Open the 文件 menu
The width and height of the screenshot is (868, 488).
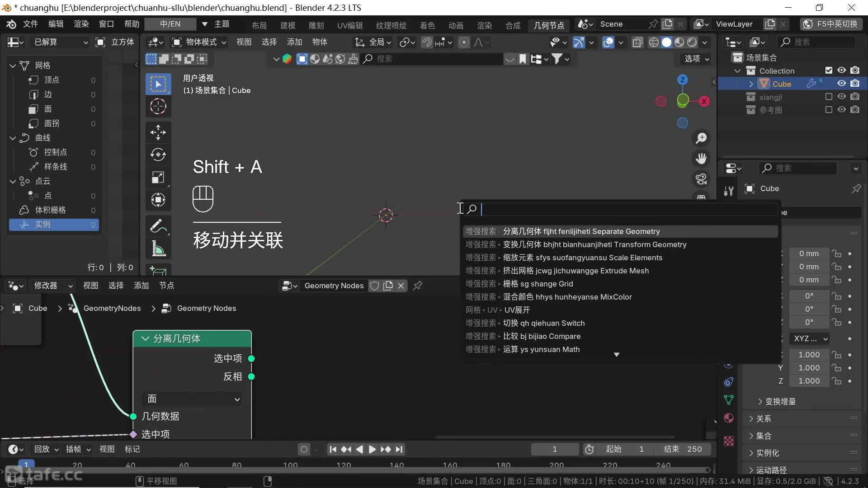click(30, 24)
